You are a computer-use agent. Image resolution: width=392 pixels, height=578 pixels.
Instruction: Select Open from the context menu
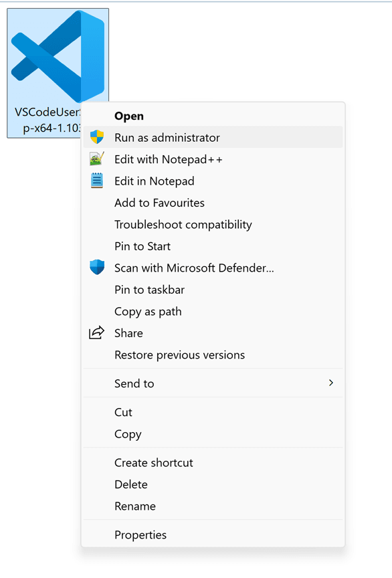pos(213,116)
